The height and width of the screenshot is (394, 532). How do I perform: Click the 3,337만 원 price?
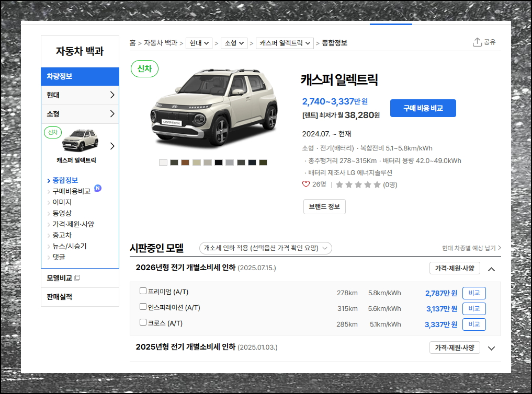coord(441,325)
